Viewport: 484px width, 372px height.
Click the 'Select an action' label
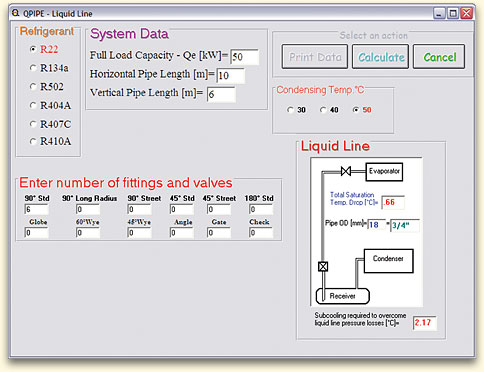pyautogui.click(x=373, y=35)
